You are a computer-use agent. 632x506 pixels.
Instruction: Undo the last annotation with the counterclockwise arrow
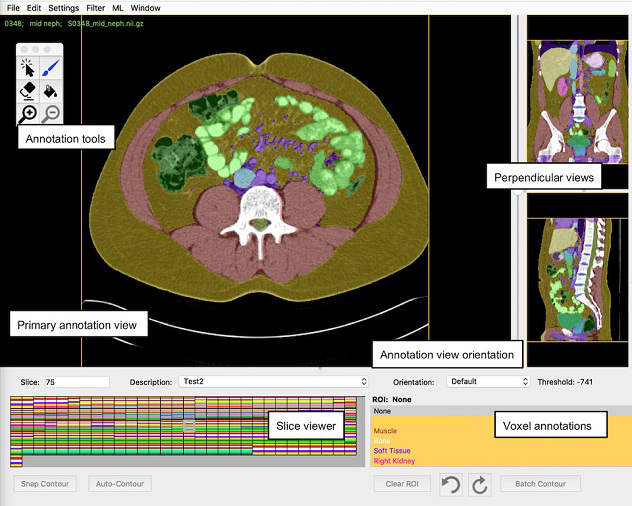(451, 485)
